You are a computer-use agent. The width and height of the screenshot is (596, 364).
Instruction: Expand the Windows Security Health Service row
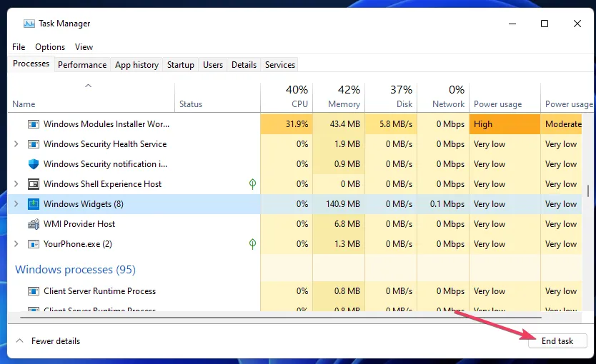tap(17, 144)
